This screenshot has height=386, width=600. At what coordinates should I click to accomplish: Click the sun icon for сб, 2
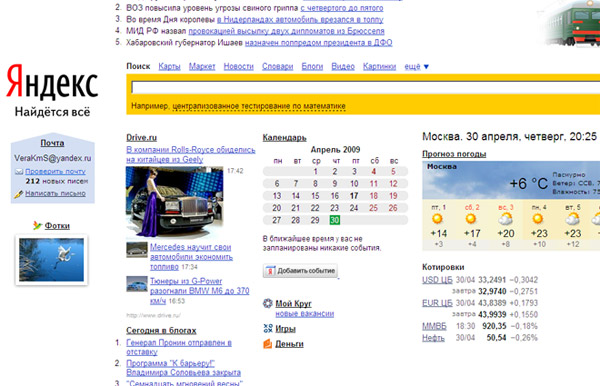[471, 219]
